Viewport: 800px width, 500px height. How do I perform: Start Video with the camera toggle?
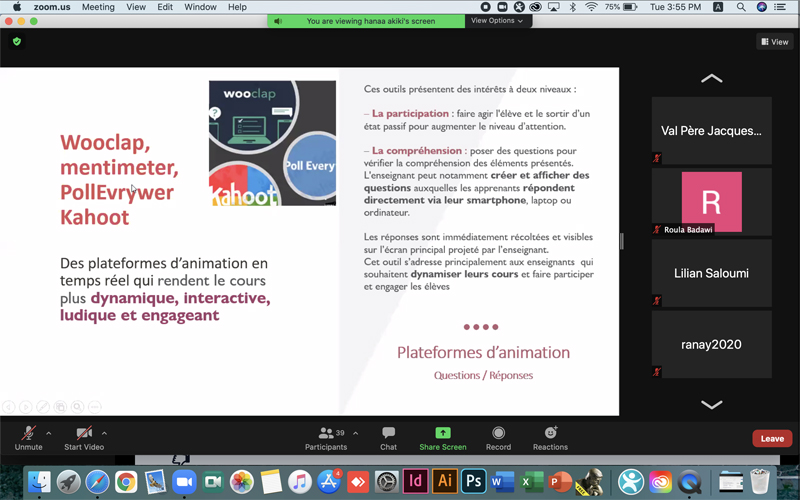pos(84,438)
